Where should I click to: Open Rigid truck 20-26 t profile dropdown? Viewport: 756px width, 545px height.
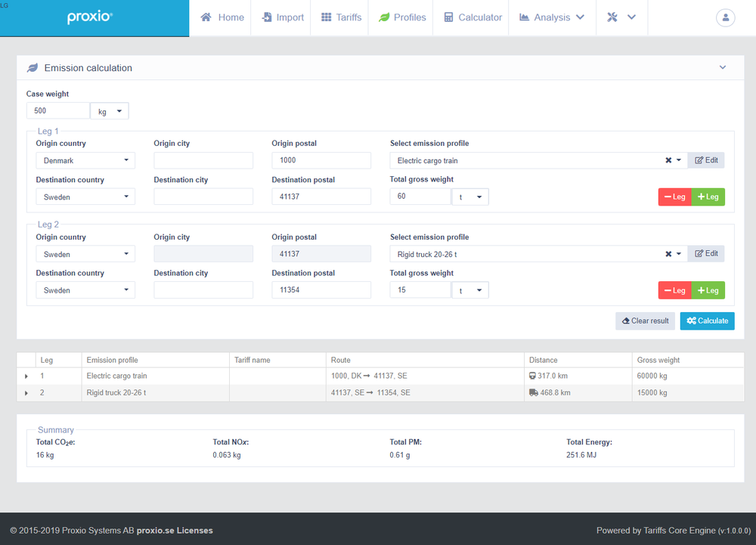point(678,254)
